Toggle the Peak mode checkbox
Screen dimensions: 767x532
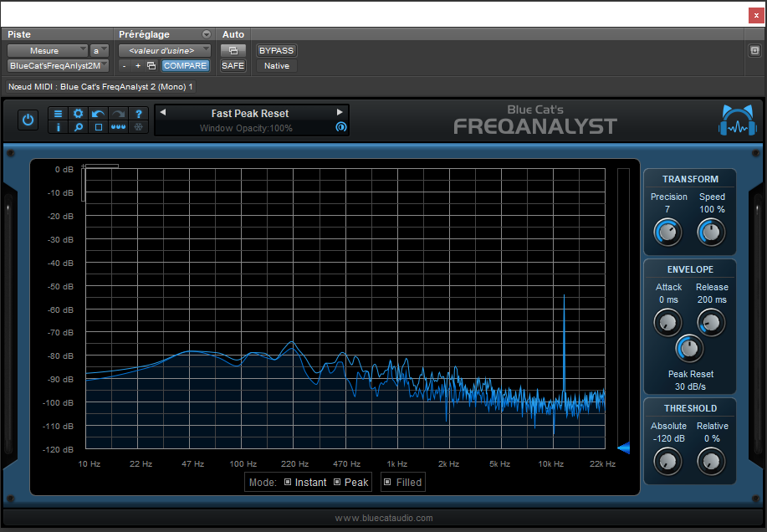(x=338, y=482)
